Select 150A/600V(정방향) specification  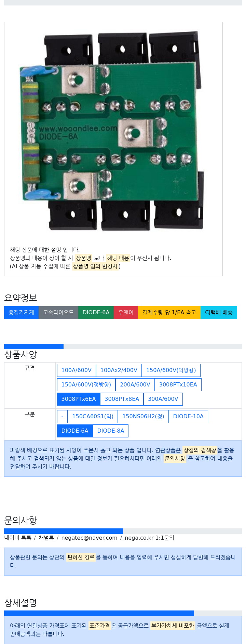click(x=86, y=385)
